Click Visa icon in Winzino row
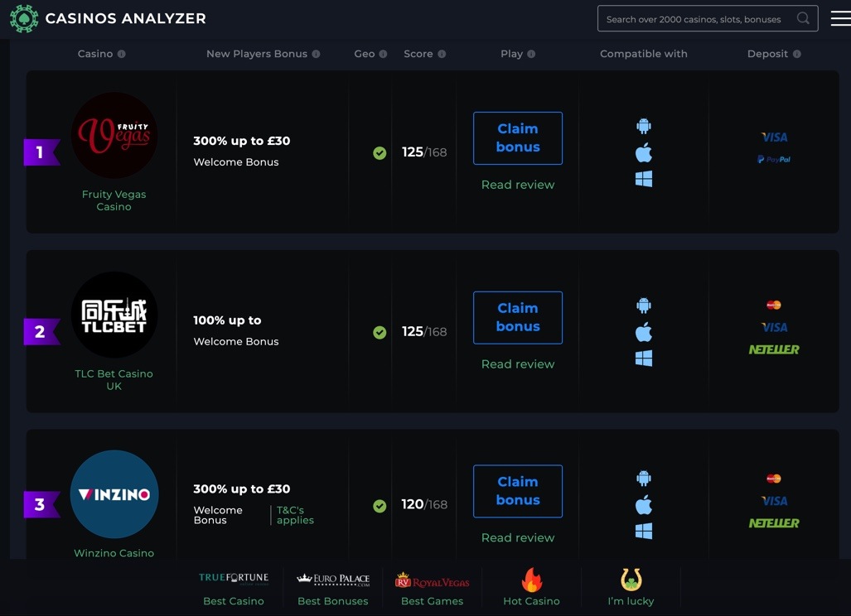The height and width of the screenshot is (616, 851). click(774, 501)
